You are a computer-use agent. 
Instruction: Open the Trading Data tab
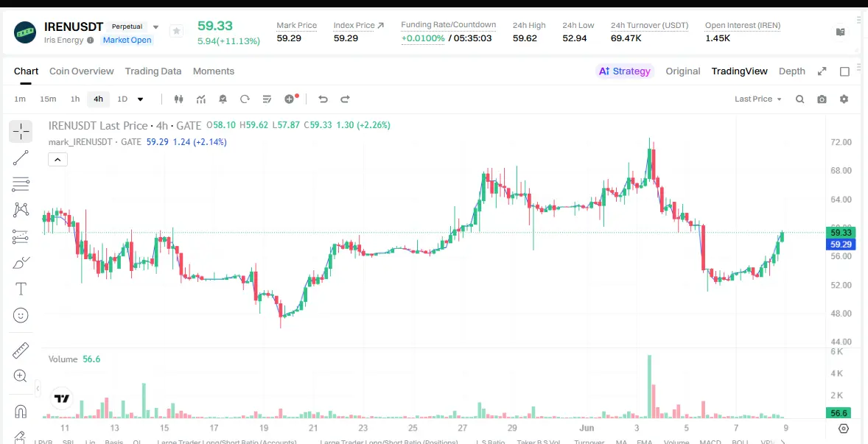153,71
